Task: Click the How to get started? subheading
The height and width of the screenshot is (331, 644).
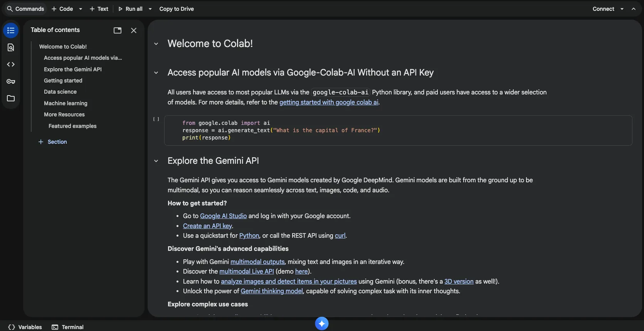Action: [x=197, y=203]
